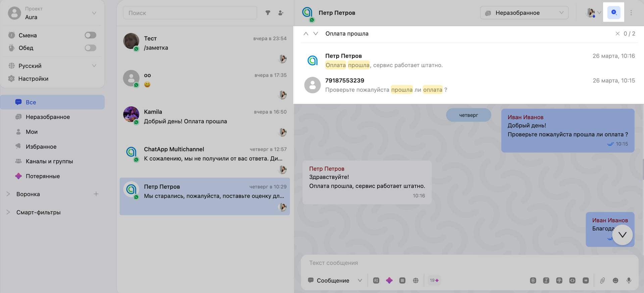Select Потерянные in sidebar
644x293 pixels.
(x=43, y=176)
